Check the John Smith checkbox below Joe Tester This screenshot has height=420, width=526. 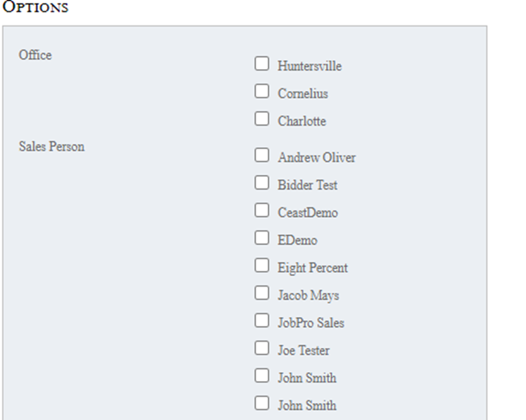tap(262, 376)
